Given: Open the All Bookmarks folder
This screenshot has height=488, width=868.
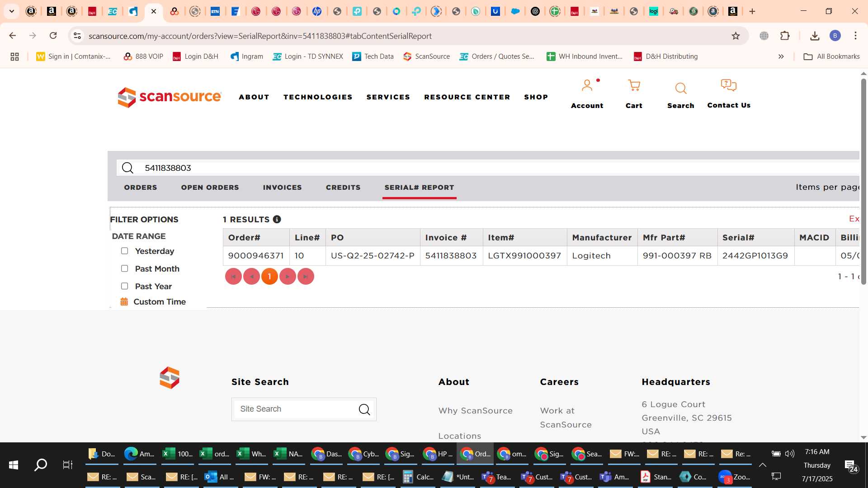Looking at the screenshot, I should click(x=831, y=56).
